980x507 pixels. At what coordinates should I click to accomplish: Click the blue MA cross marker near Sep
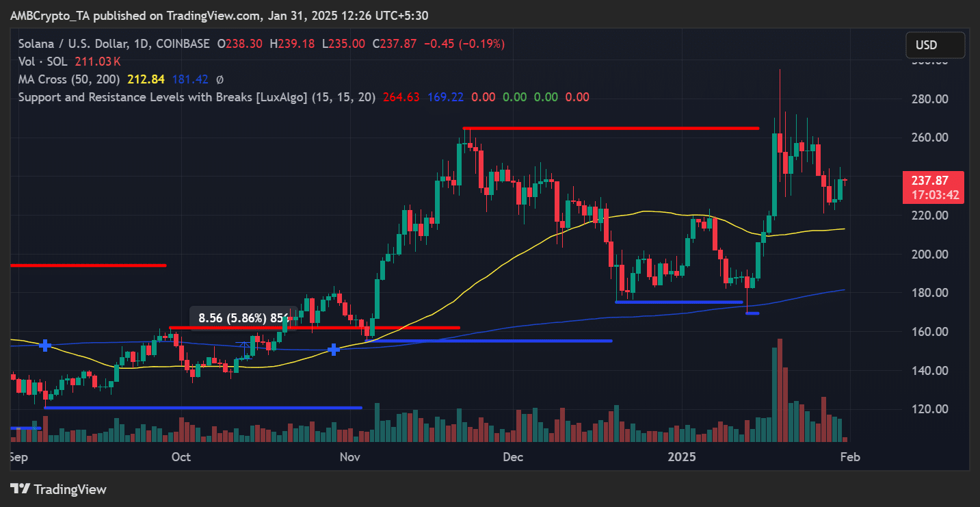point(45,346)
